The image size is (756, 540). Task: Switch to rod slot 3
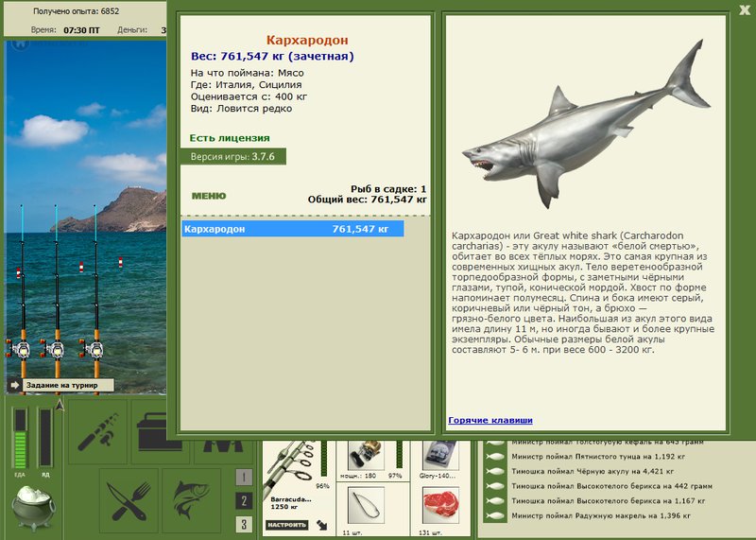(x=244, y=524)
